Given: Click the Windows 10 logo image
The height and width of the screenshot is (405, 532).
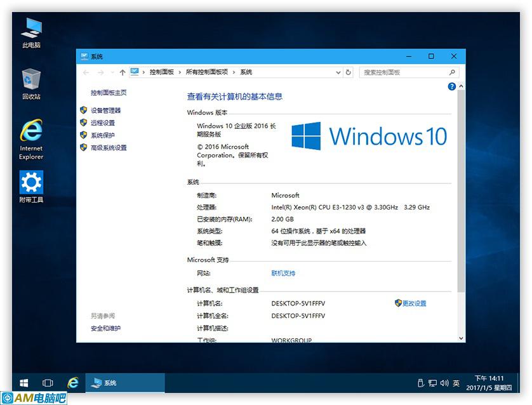Looking at the screenshot, I should tap(369, 136).
